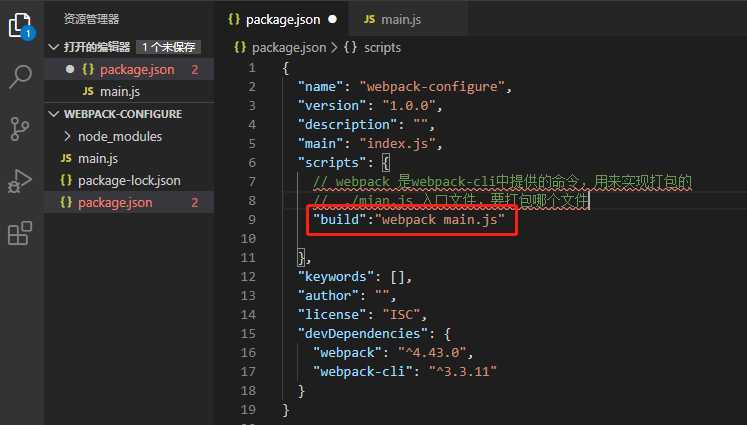Screen dimensions: 747x425
Task: Select package.json in open editors list
Action: coord(129,70)
